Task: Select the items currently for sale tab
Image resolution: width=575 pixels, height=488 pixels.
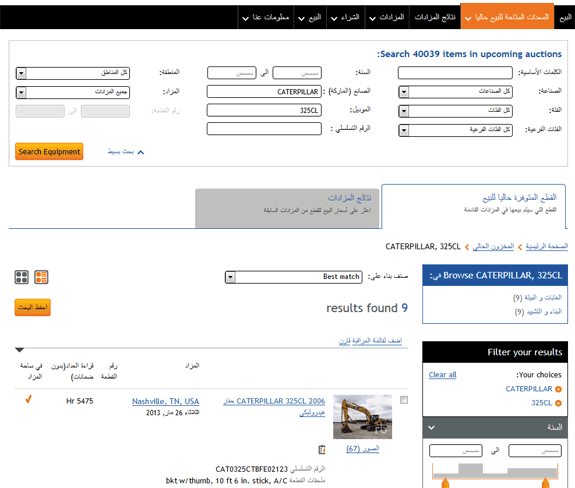Action: pyautogui.click(x=473, y=206)
